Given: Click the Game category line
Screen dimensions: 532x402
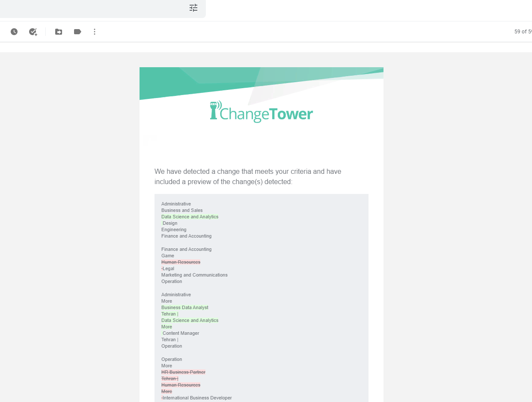Looking at the screenshot, I should 168,256.
